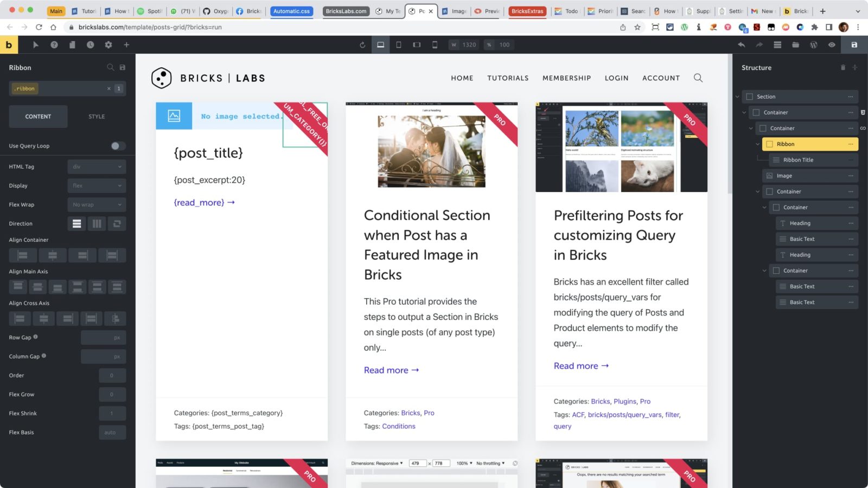Screen dimensions: 868x488
Task: Preview the page with the eye icon
Action: (x=832, y=45)
